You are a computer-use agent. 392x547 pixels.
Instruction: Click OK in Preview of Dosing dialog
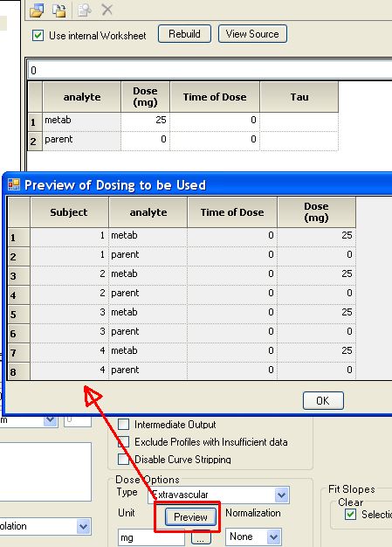[x=323, y=400]
